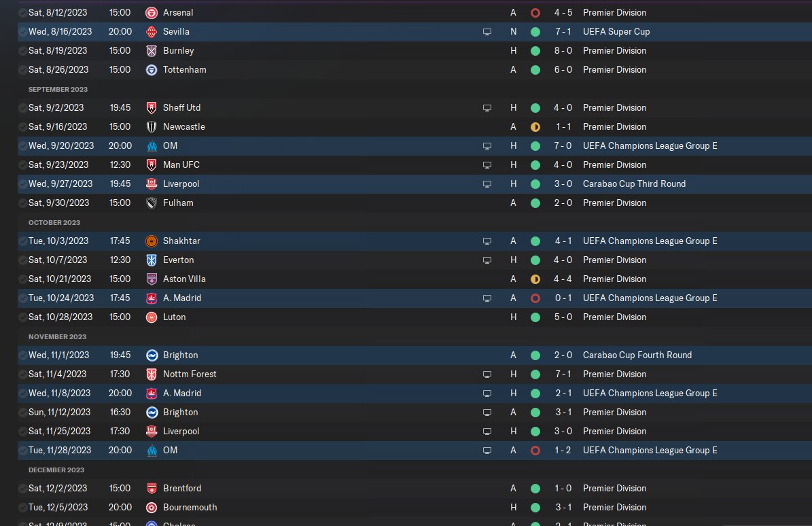This screenshot has height=526, width=812.
Task: Click the Arsenal club badge
Action: tap(151, 13)
